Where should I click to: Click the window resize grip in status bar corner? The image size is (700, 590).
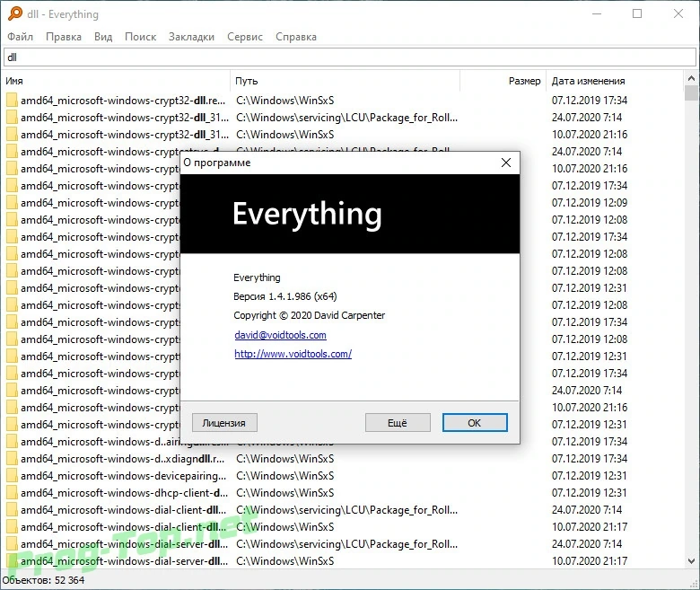[694, 584]
